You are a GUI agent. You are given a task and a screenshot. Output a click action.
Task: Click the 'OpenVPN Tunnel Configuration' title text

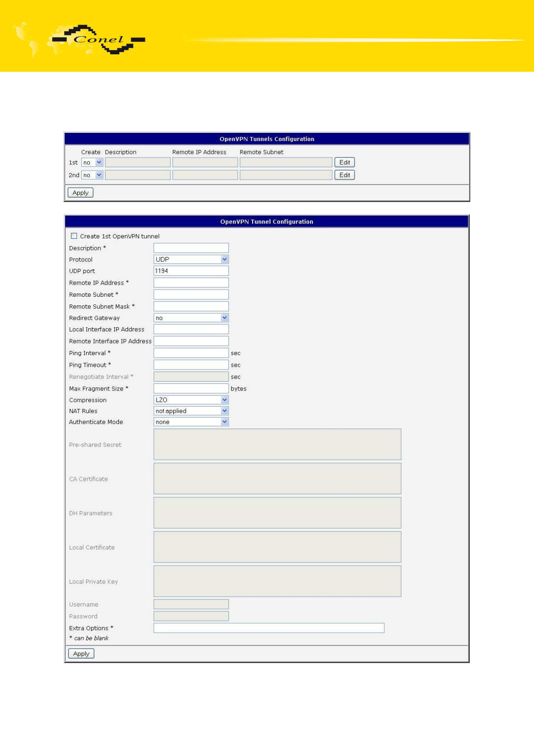pos(267,222)
